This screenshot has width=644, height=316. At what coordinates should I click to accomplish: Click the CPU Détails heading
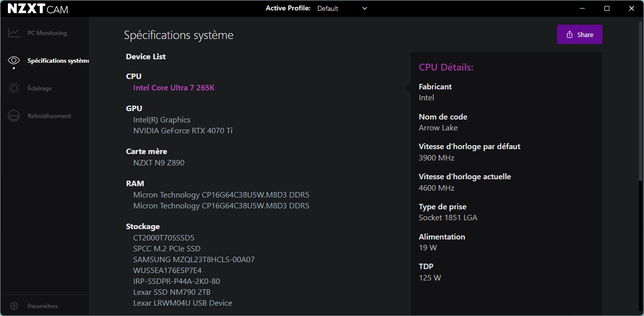(446, 67)
